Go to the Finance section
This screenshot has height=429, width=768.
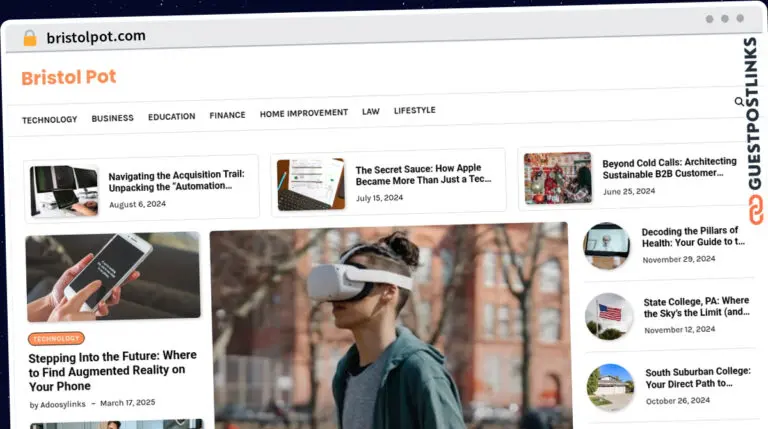(227, 115)
